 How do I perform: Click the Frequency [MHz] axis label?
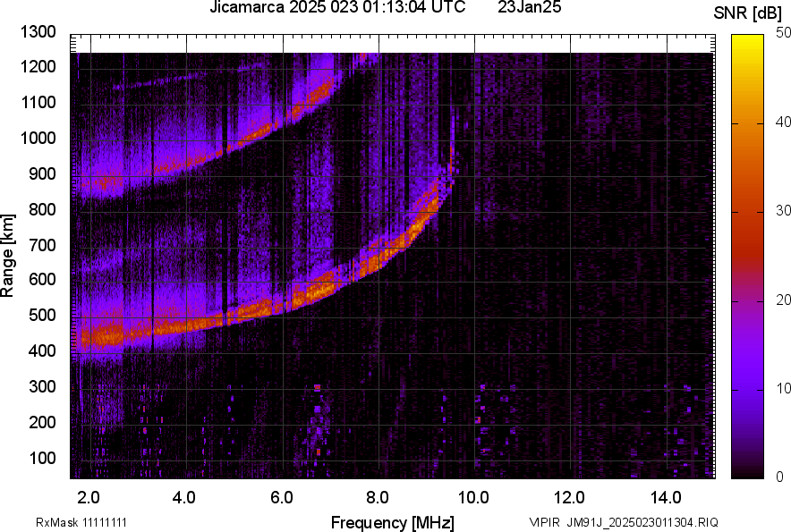click(x=392, y=522)
